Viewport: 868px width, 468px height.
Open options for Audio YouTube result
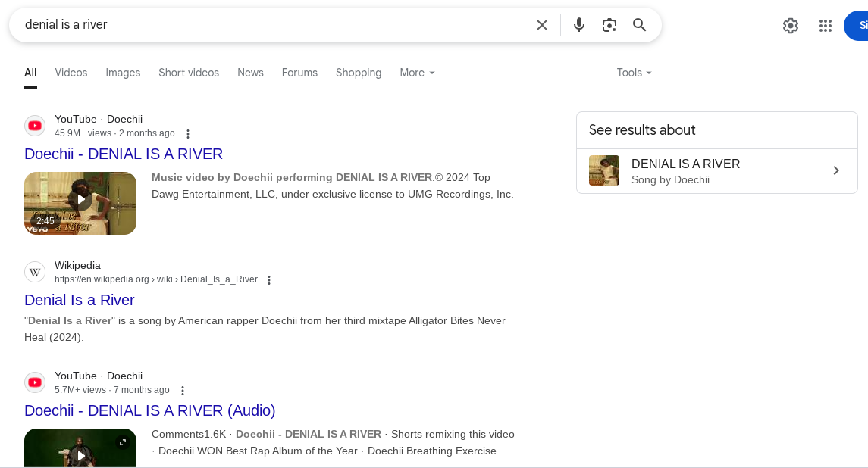[183, 391]
